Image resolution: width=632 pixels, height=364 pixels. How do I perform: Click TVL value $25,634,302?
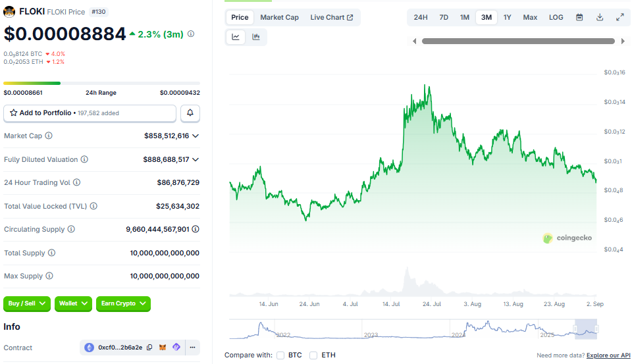tap(178, 206)
